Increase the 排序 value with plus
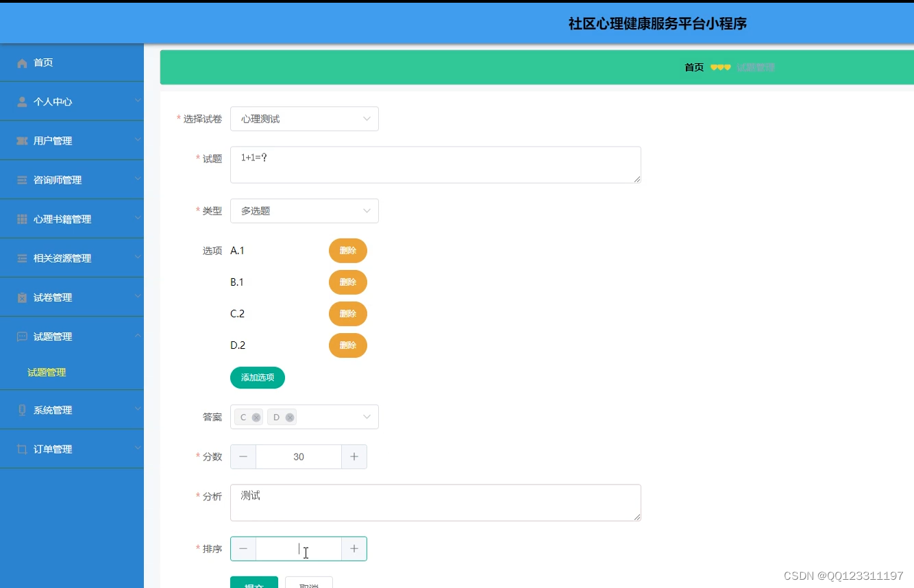The width and height of the screenshot is (914, 588). click(x=354, y=549)
